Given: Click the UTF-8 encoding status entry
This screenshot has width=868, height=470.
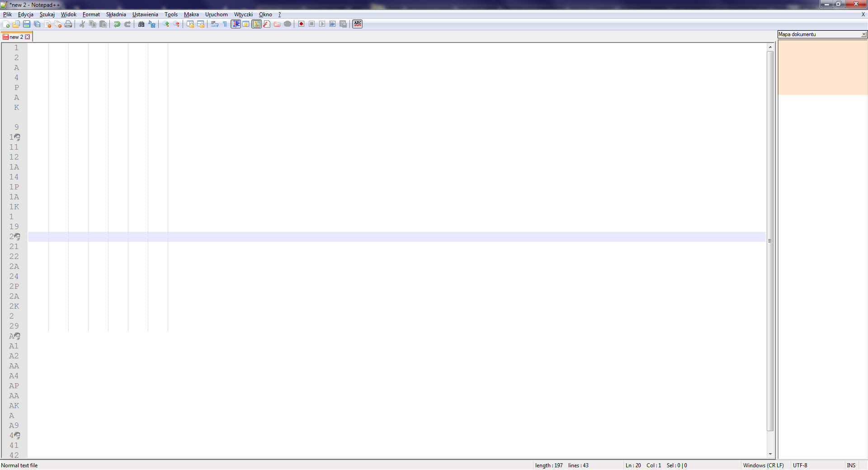Looking at the screenshot, I should (x=800, y=465).
